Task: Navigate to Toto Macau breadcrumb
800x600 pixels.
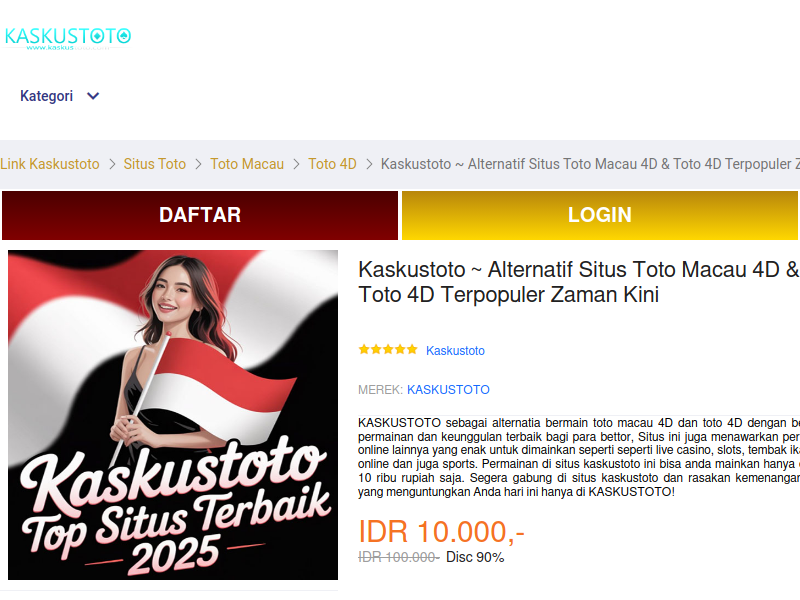Action: [x=247, y=164]
